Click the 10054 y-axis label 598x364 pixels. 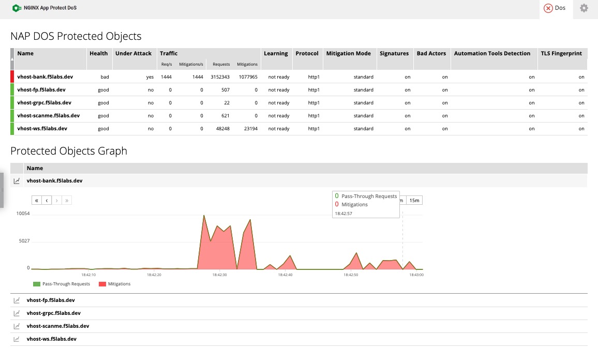click(x=23, y=214)
